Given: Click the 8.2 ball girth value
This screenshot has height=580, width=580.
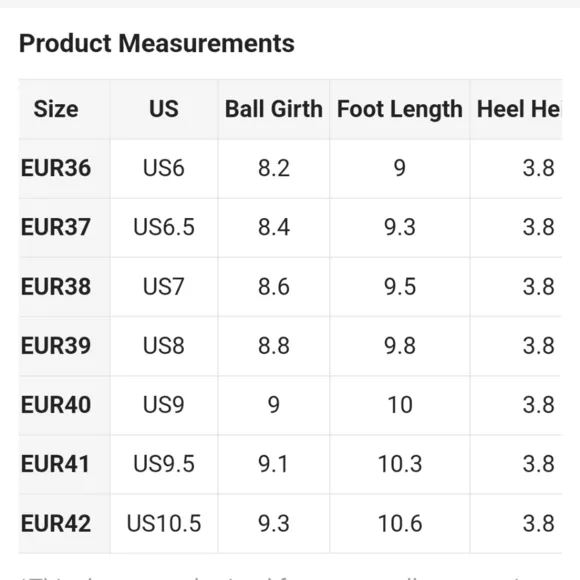Looking at the screenshot, I should (274, 168).
